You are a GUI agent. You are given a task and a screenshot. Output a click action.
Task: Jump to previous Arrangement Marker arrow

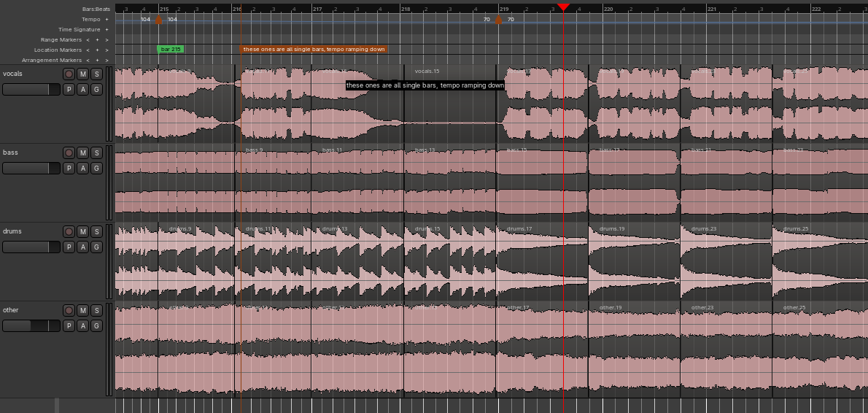(x=88, y=60)
